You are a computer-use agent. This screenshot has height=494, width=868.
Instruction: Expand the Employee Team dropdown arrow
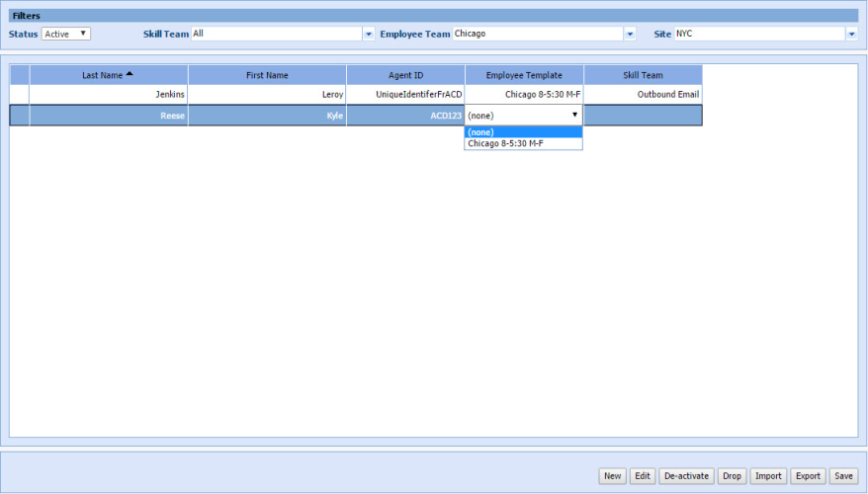point(629,34)
